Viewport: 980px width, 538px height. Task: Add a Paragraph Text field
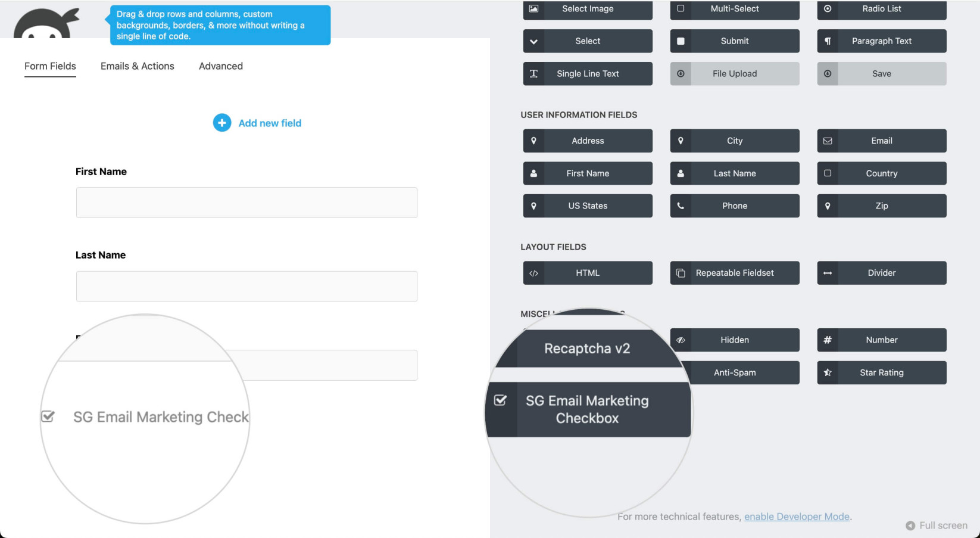pos(882,41)
